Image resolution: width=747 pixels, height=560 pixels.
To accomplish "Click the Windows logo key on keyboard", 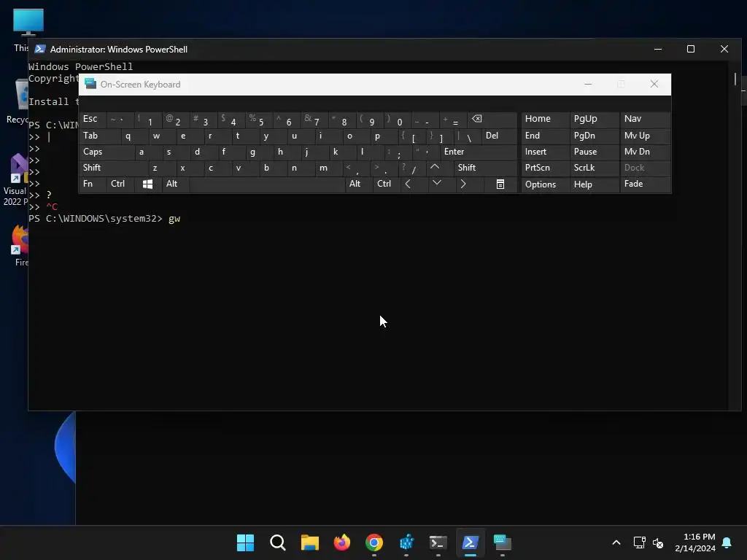I will [x=147, y=184].
